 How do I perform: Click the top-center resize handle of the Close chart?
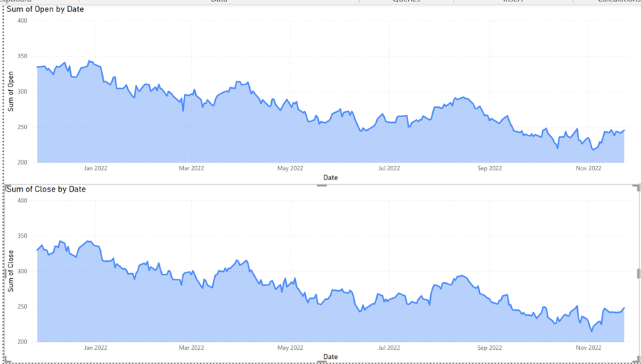pyautogui.click(x=322, y=185)
